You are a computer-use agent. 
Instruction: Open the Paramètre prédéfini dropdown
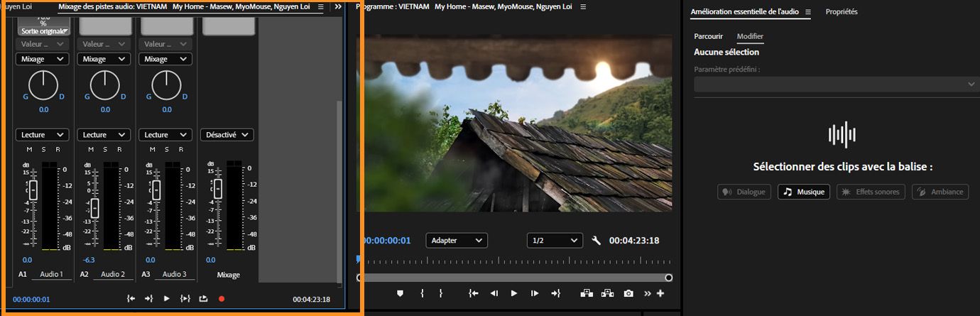836,84
